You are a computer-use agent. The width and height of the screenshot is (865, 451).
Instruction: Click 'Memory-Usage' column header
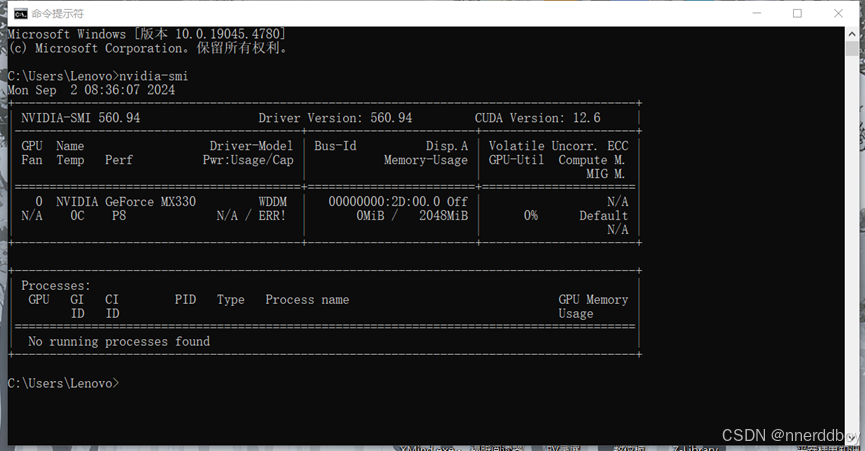(x=426, y=160)
